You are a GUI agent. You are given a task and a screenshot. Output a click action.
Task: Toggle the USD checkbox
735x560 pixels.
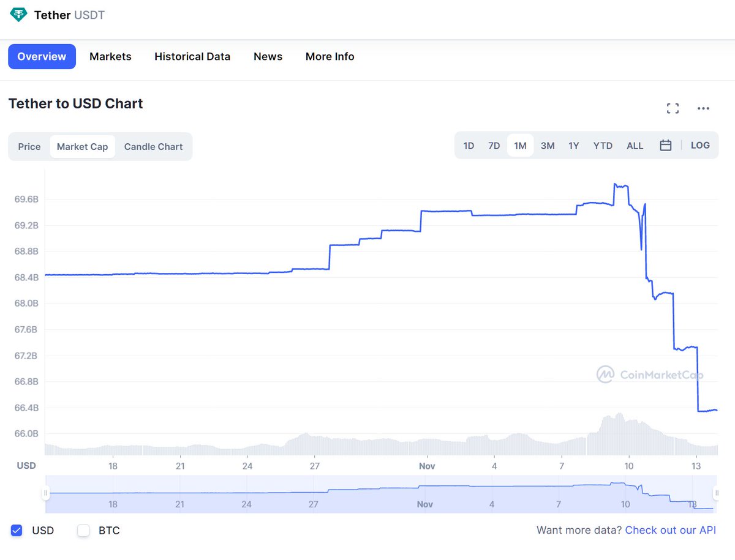(x=17, y=531)
